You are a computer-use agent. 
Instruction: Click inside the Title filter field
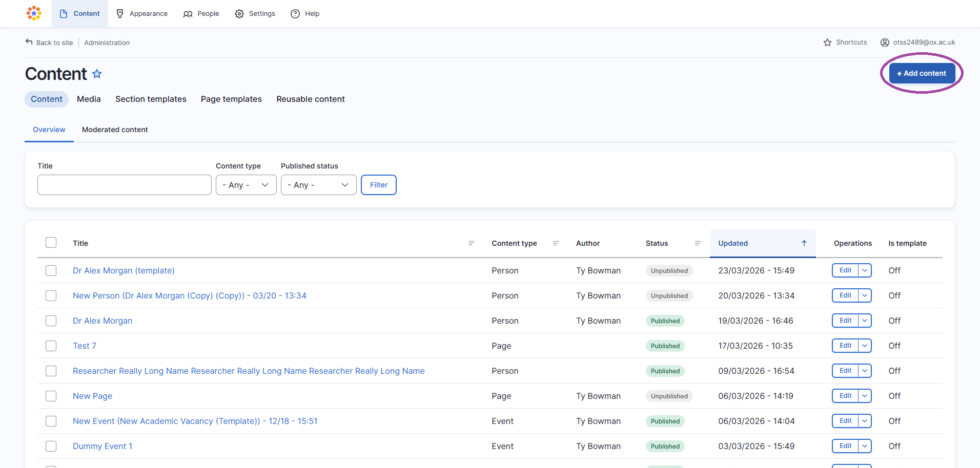pyautogui.click(x=124, y=185)
